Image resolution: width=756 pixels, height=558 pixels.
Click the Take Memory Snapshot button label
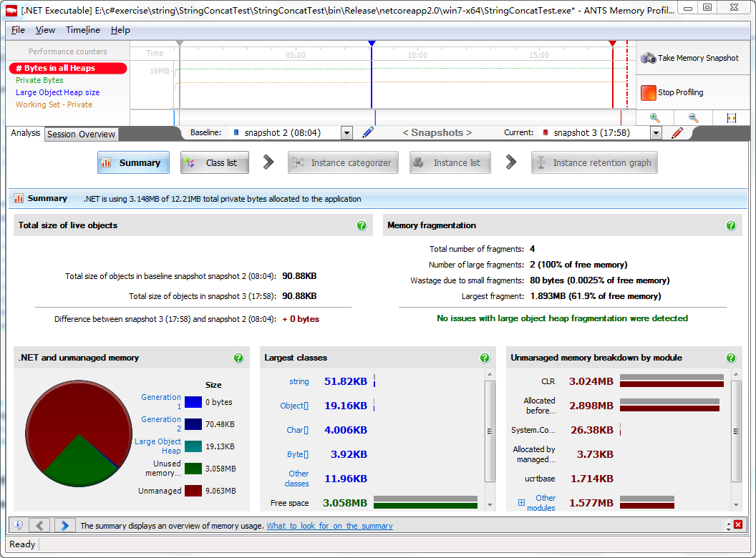(x=698, y=59)
